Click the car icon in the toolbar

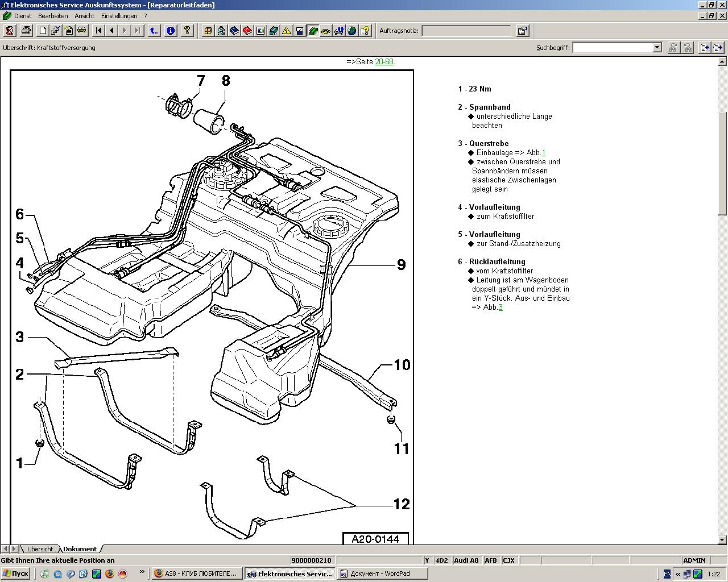point(81,31)
